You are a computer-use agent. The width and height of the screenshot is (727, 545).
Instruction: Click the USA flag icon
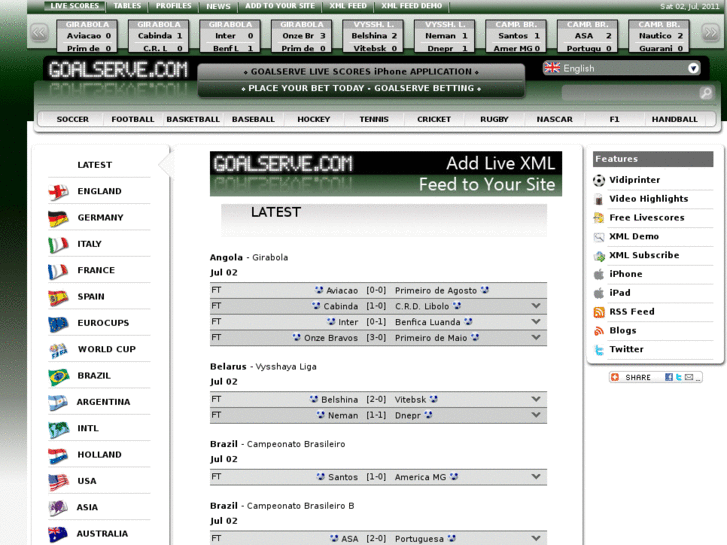point(58,482)
